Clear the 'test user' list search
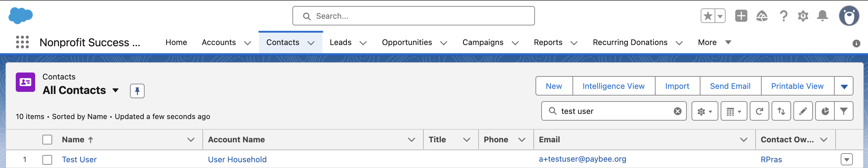 click(677, 111)
